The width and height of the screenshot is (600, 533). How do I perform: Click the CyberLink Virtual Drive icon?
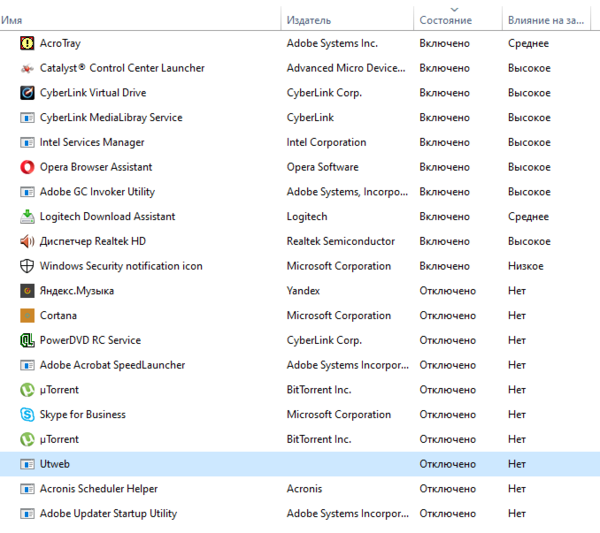pyautogui.click(x=27, y=93)
